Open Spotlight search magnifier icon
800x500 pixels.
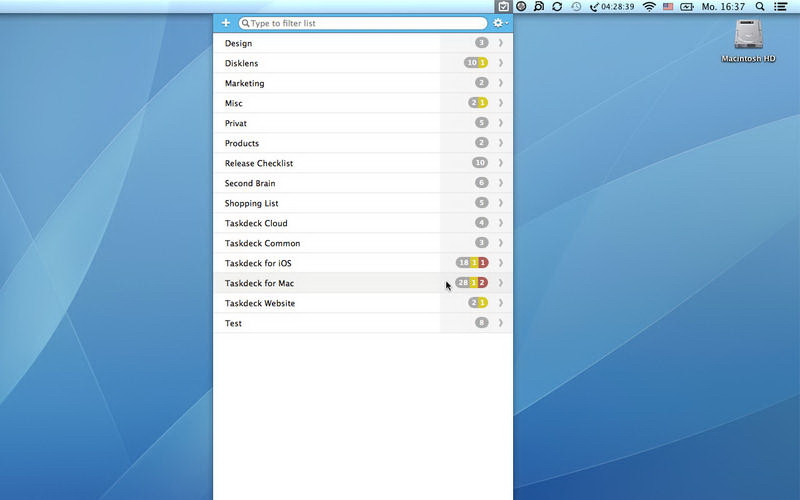[x=760, y=7]
